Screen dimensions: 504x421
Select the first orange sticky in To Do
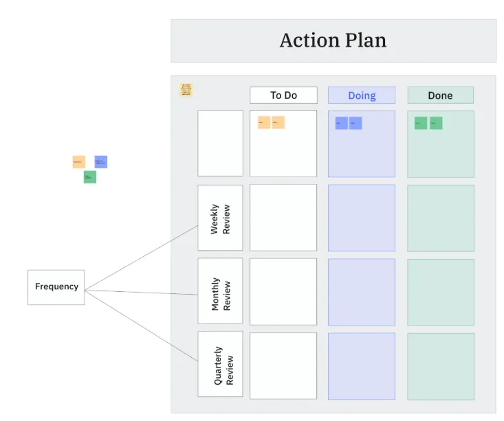point(264,122)
